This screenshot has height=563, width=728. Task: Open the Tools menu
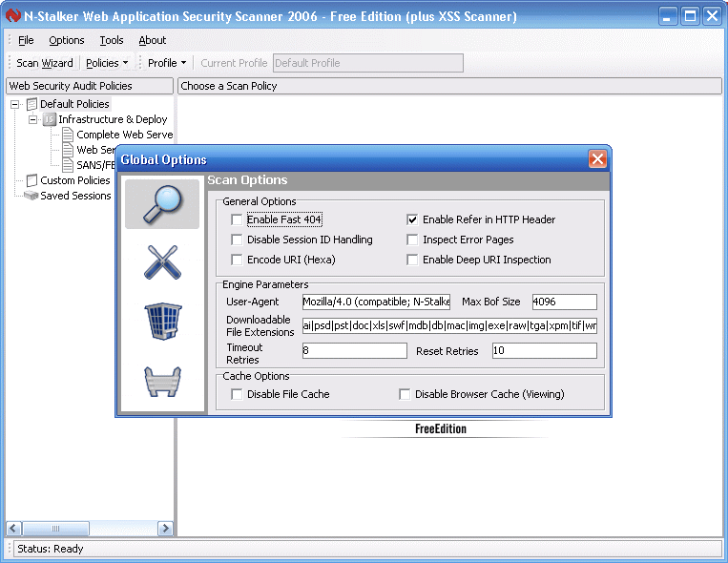[x=112, y=40]
